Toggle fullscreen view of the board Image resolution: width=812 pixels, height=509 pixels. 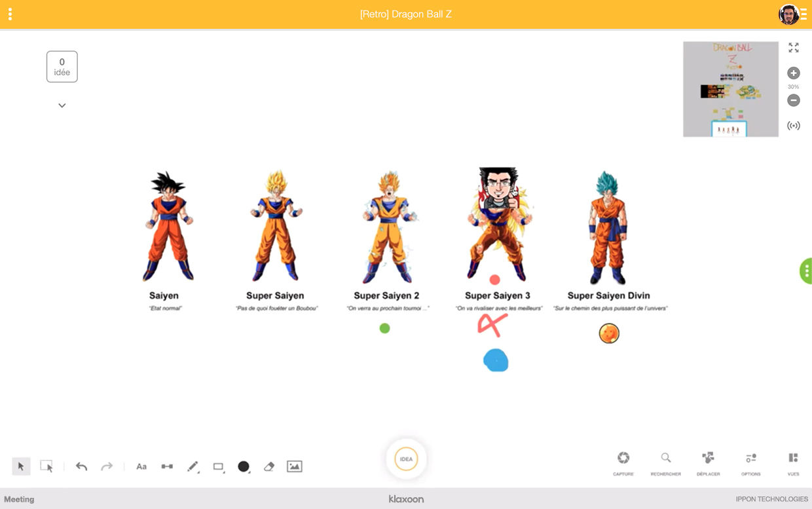tap(794, 48)
